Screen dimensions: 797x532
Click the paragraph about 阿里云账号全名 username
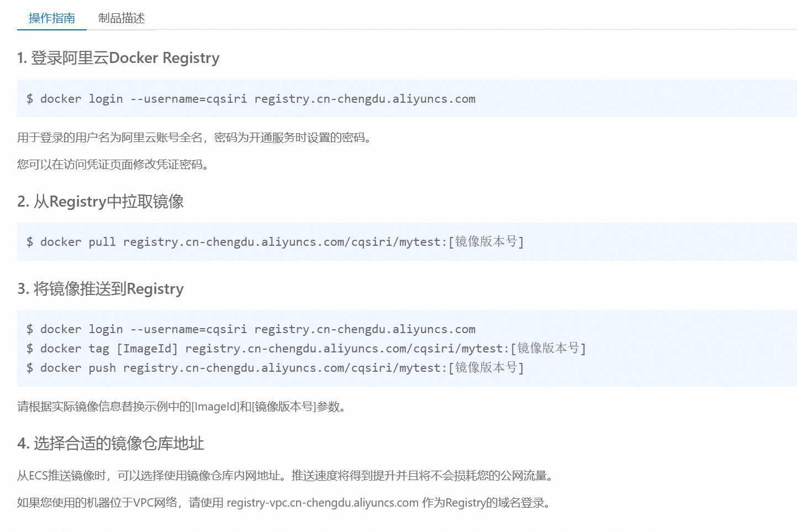(193, 138)
